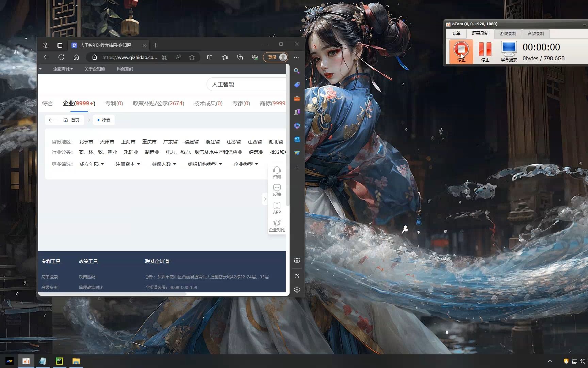Open Edge sidebar Outlook icon
588x368 pixels.
(x=297, y=139)
